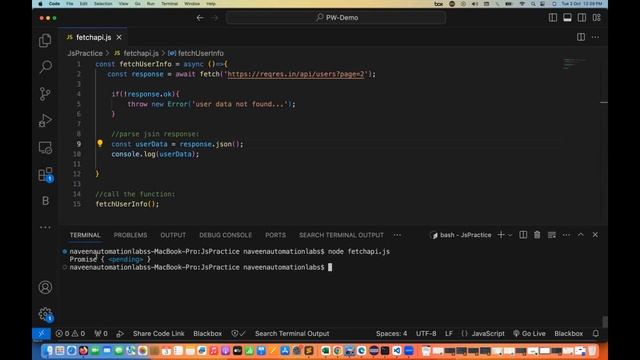
Task: Open the Selection menu in menu bar
Action: click(x=103, y=4)
